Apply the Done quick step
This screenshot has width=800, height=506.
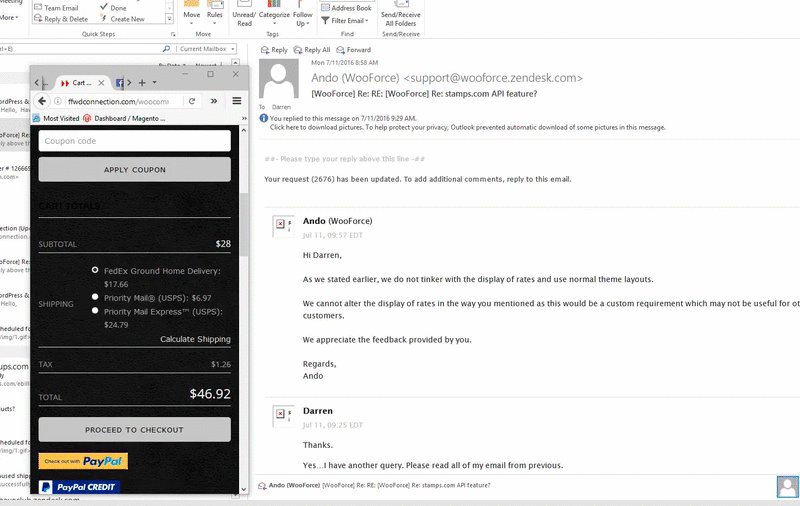(113, 8)
